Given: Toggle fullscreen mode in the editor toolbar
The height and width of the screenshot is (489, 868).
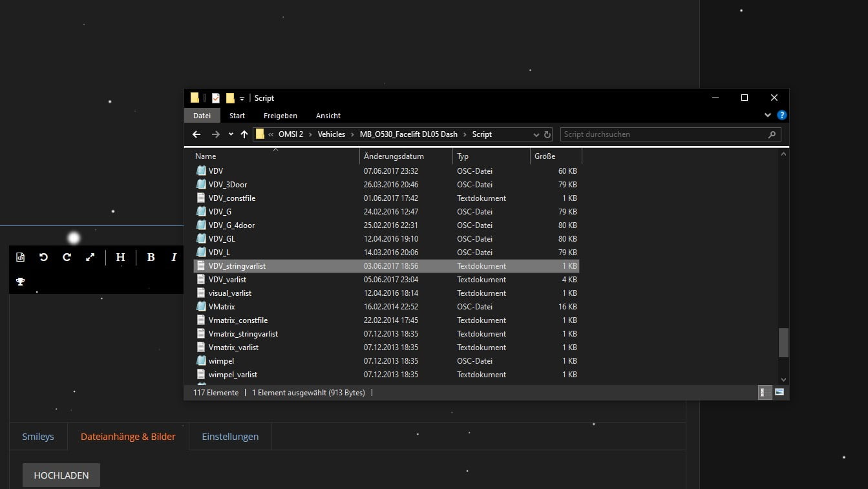Looking at the screenshot, I should (x=90, y=257).
